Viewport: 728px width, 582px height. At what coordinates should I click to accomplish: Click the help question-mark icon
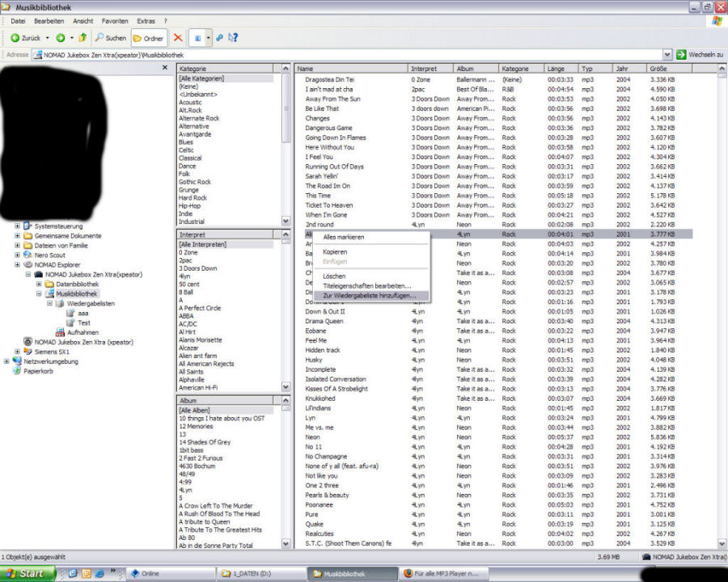(x=233, y=38)
